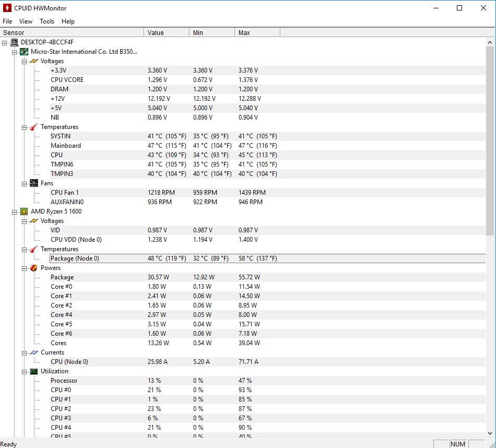This screenshot has width=496, height=448.
Task: Click the 71.71 A max current value
Action: coord(249,362)
